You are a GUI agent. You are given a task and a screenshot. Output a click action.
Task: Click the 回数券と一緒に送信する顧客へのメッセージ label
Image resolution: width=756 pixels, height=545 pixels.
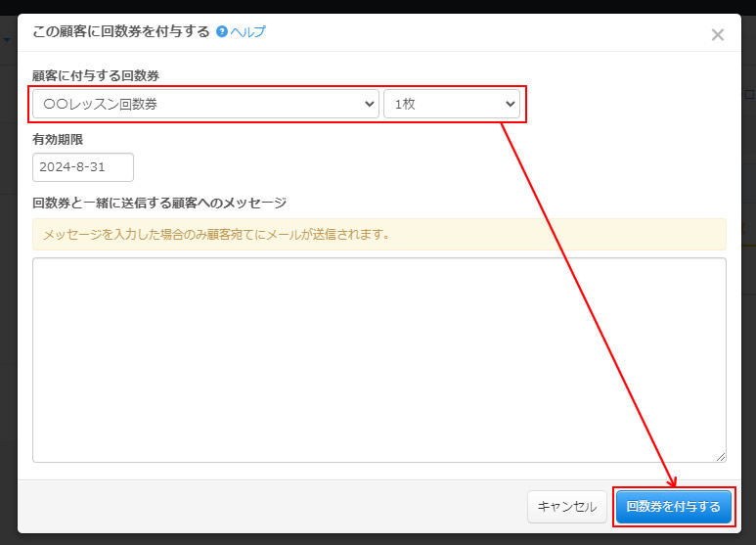159,204
